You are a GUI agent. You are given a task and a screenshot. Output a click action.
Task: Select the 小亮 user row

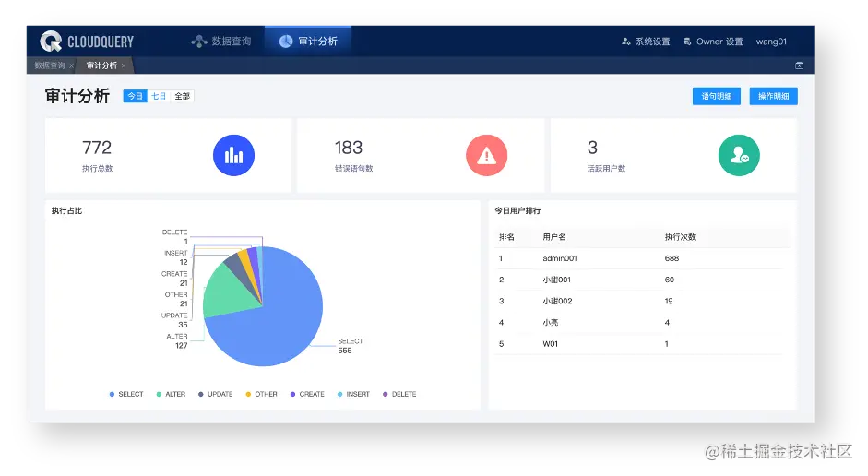point(640,323)
